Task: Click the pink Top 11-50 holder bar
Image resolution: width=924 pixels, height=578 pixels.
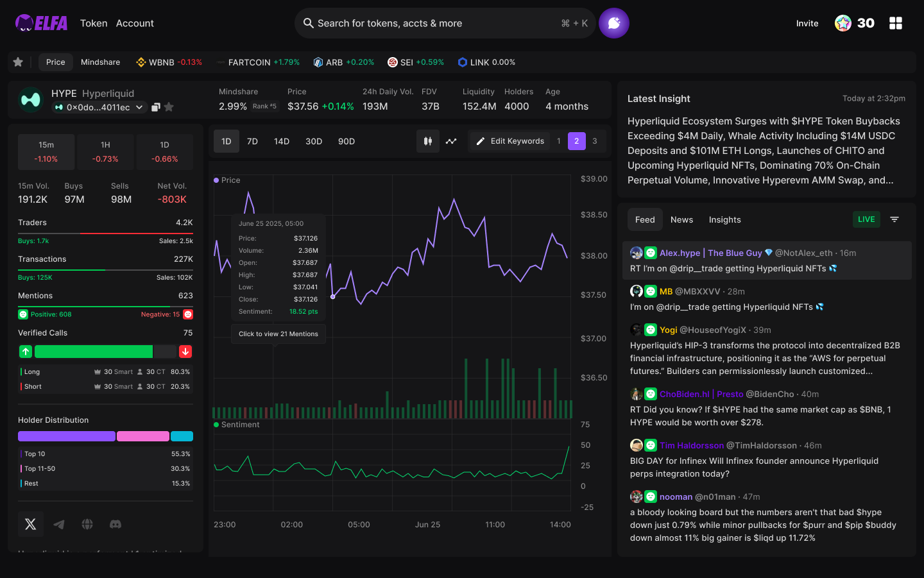Action: tap(143, 436)
